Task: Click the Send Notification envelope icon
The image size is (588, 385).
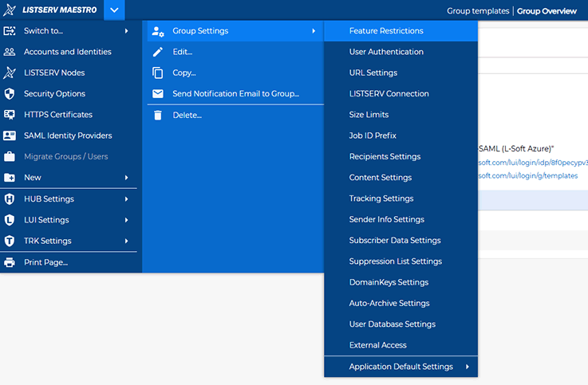Action: (x=158, y=93)
